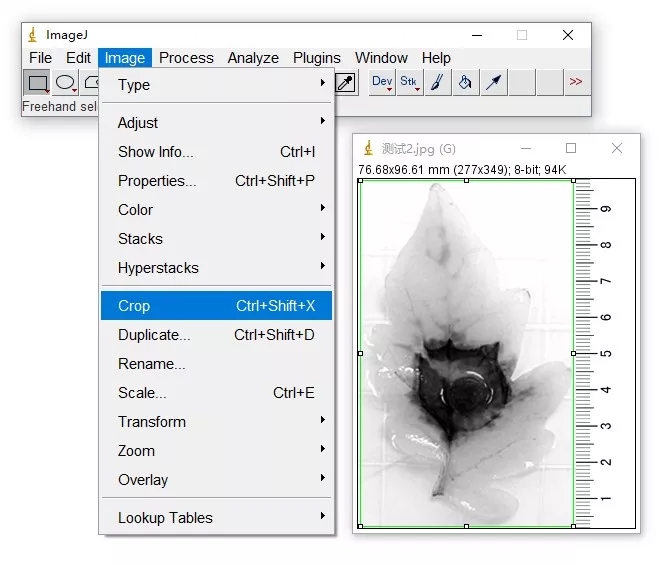Open the Edit menu
Image resolution: width=665 pixels, height=565 pixels.
pos(78,58)
